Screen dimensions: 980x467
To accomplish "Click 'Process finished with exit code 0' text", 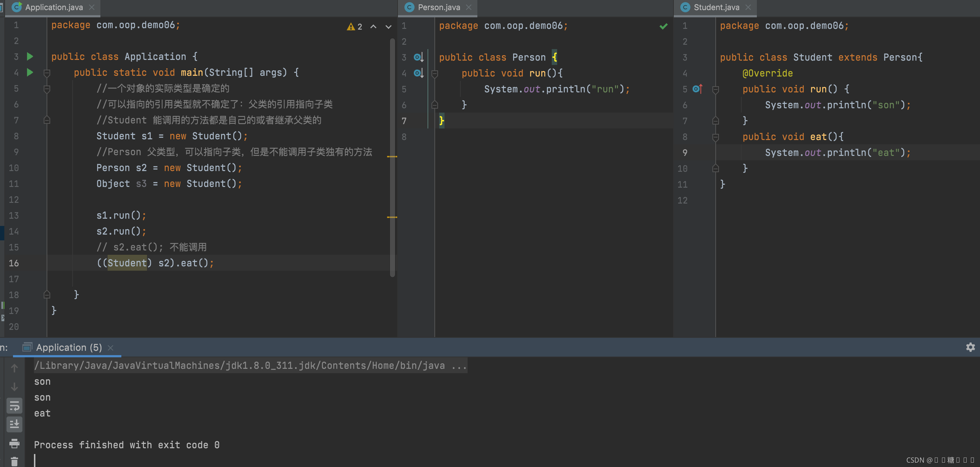I will 127,445.
